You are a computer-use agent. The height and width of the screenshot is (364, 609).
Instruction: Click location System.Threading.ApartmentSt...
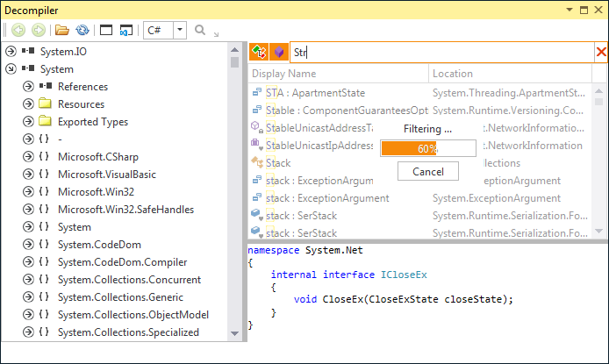click(508, 93)
